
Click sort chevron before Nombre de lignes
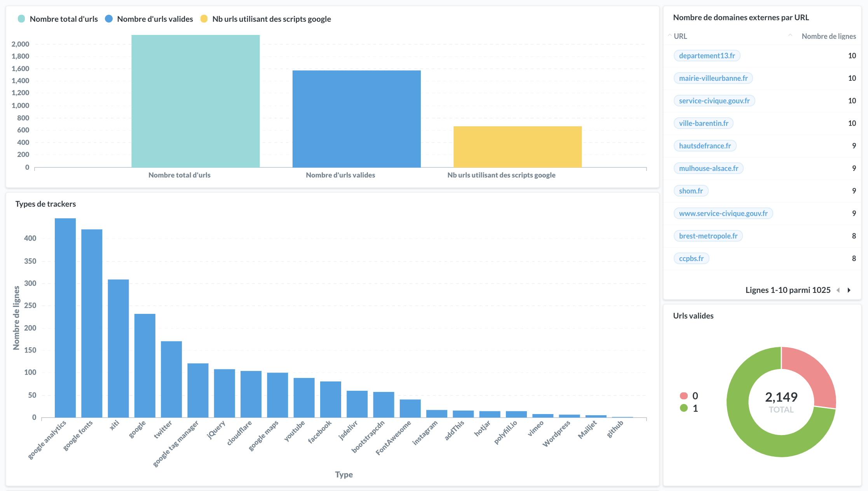(x=790, y=36)
